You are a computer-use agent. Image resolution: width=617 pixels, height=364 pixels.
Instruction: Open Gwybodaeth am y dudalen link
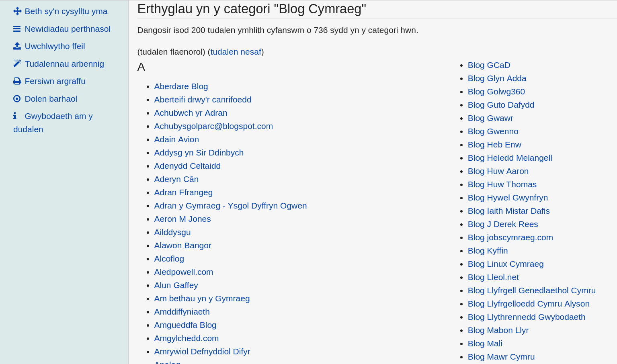pyautogui.click(x=53, y=123)
